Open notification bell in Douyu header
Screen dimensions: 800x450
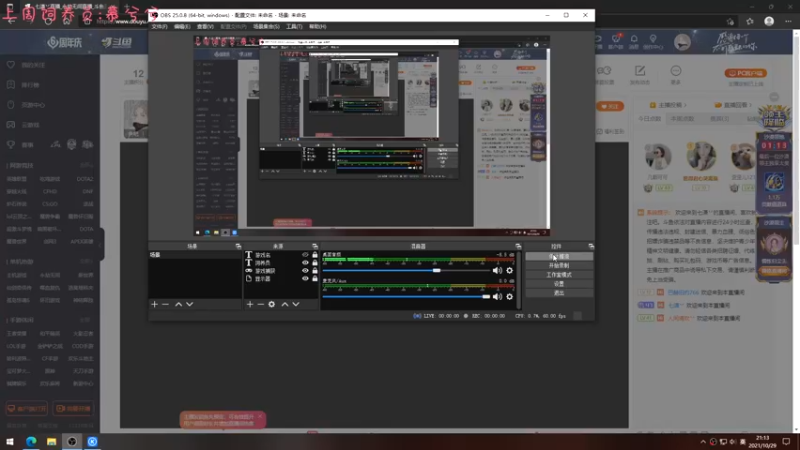[x=634, y=41]
